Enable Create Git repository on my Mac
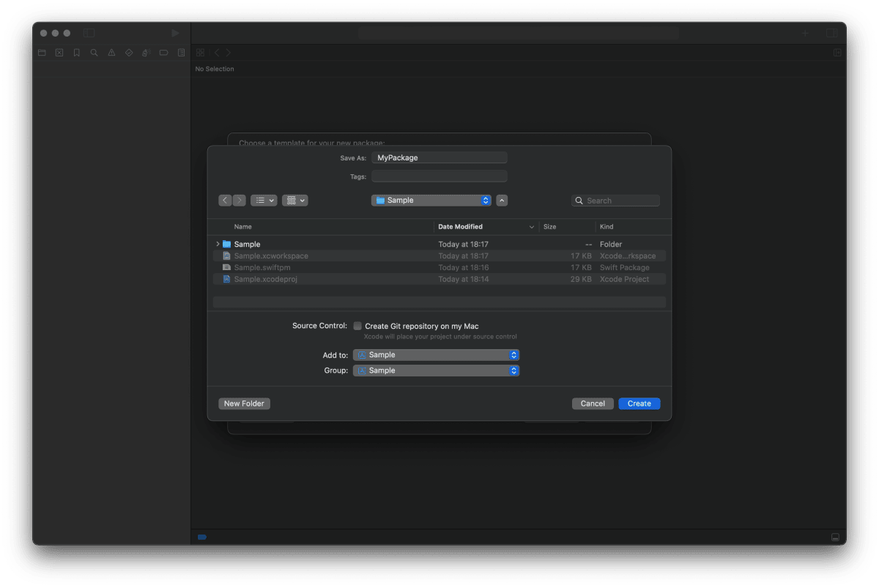The image size is (879, 588). (x=357, y=326)
